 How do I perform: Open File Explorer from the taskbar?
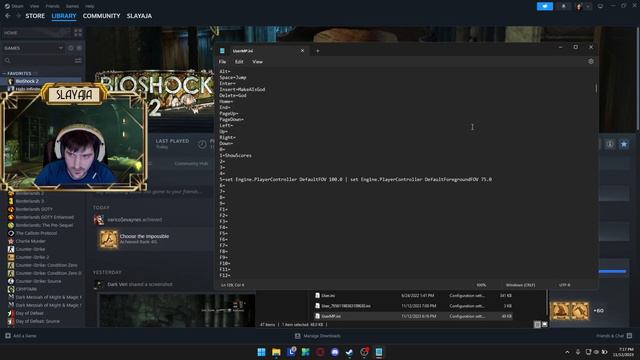(276, 352)
